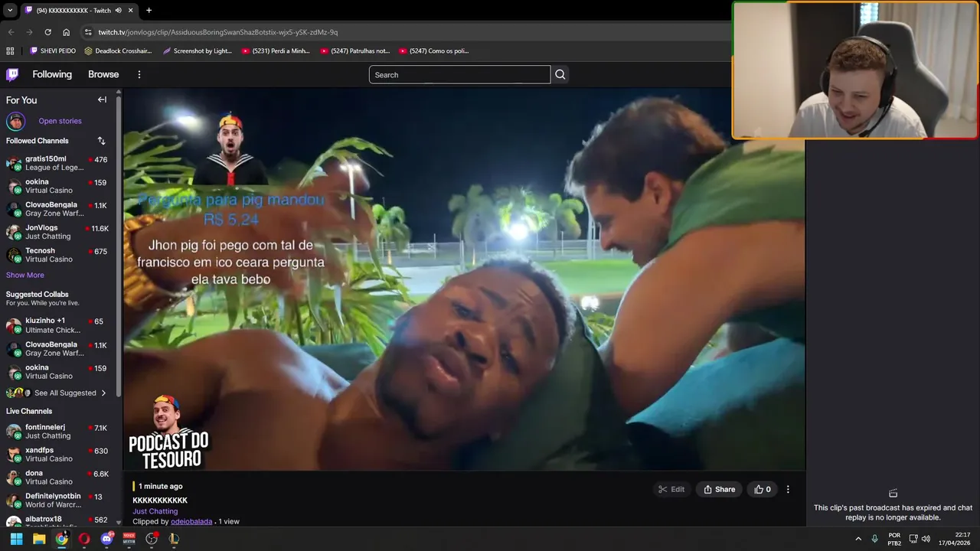Open clipper odeiobalada profile link
The height and width of the screenshot is (551, 980).
coord(191,521)
